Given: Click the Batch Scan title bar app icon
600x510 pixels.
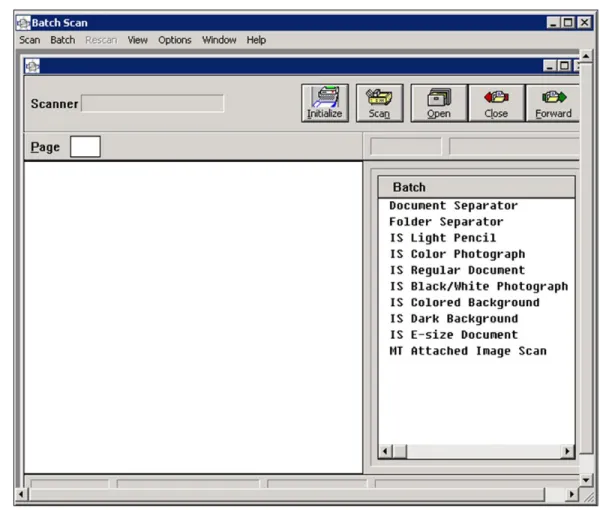Looking at the screenshot, I should [x=23, y=23].
